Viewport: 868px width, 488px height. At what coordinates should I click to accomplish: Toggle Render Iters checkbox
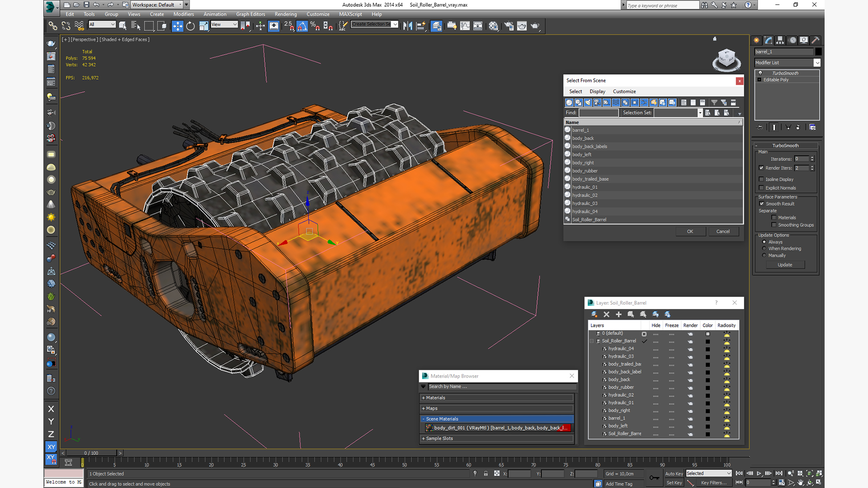click(761, 168)
